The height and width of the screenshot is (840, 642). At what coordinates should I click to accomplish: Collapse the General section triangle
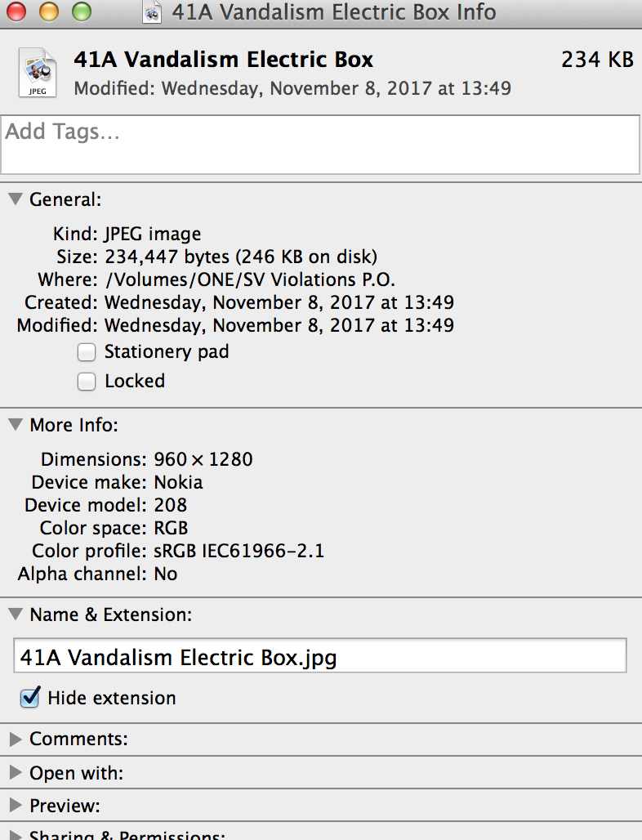pos(16,199)
